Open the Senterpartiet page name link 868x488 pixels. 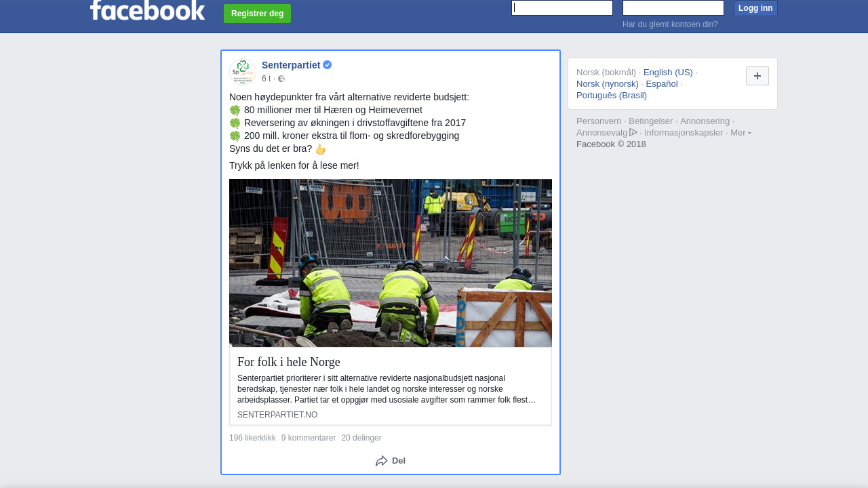click(x=291, y=65)
